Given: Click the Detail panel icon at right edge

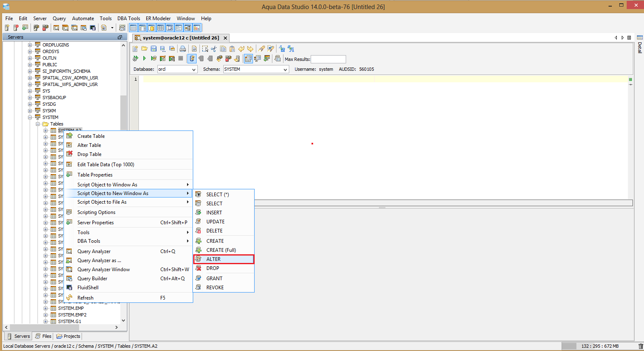Looking at the screenshot, I should [639, 37].
